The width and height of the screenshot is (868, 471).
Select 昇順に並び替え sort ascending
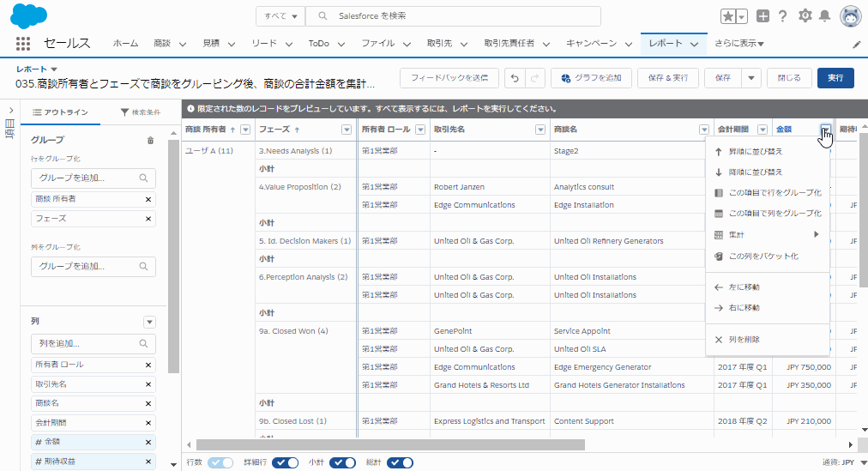pos(768,152)
